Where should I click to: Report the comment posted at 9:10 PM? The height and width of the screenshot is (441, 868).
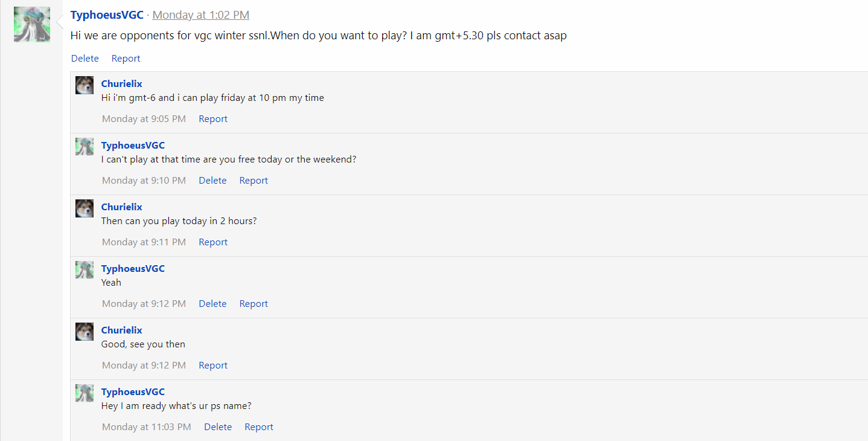tap(254, 181)
